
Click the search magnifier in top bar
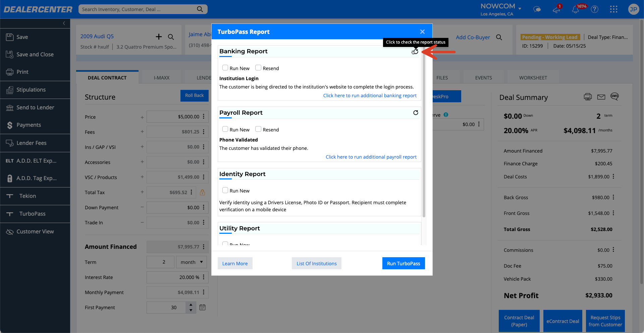coord(200,9)
